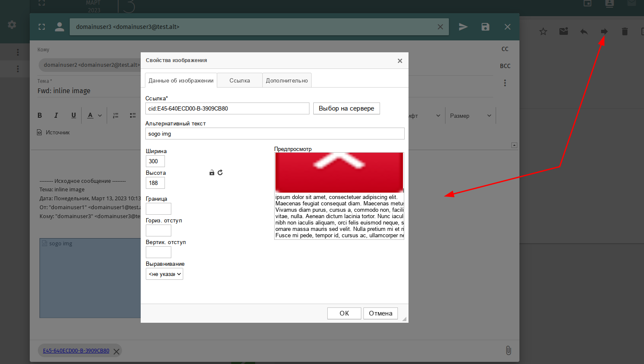The height and width of the screenshot is (364, 644).
Task: Toggle the lock aspect ratio icon
Action: pyautogui.click(x=212, y=173)
